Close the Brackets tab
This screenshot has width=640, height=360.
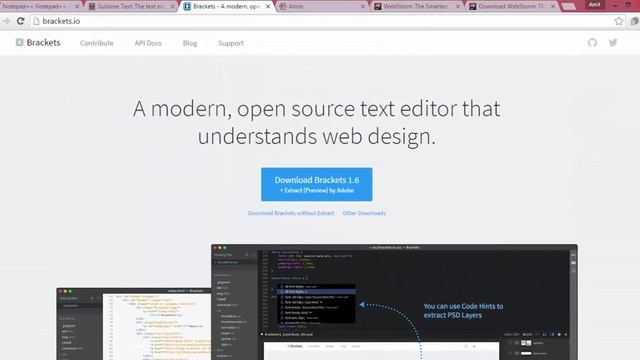(268, 7)
